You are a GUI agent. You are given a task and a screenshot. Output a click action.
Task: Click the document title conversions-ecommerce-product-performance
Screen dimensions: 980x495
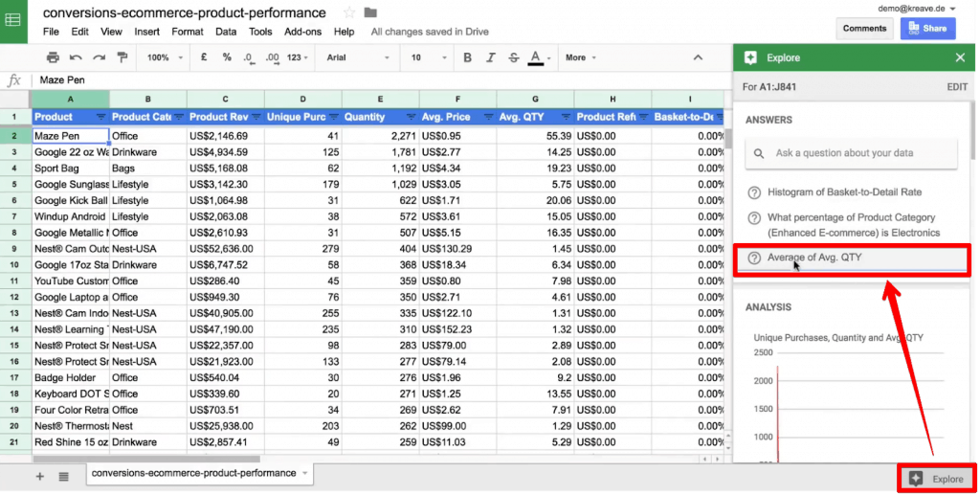click(x=185, y=13)
